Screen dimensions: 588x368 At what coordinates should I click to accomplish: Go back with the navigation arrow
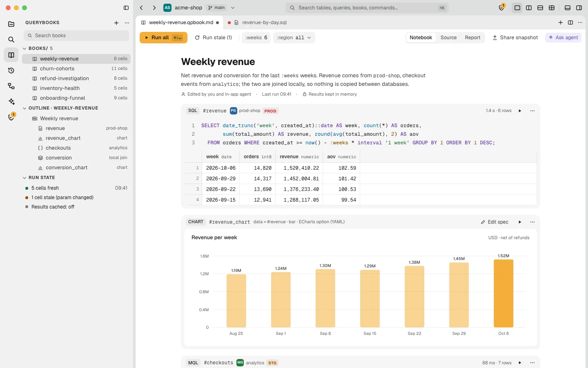[x=141, y=8]
